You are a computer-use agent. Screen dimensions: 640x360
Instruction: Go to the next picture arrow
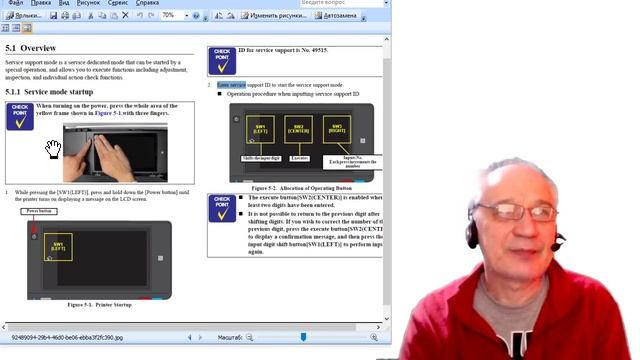pyautogui.click(x=200, y=338)
